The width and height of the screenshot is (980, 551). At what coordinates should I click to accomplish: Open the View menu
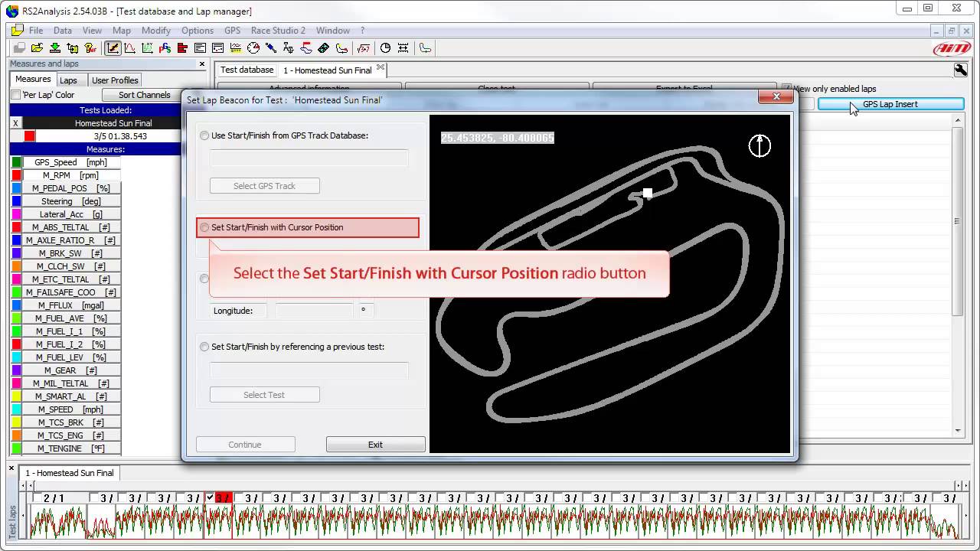92,31
